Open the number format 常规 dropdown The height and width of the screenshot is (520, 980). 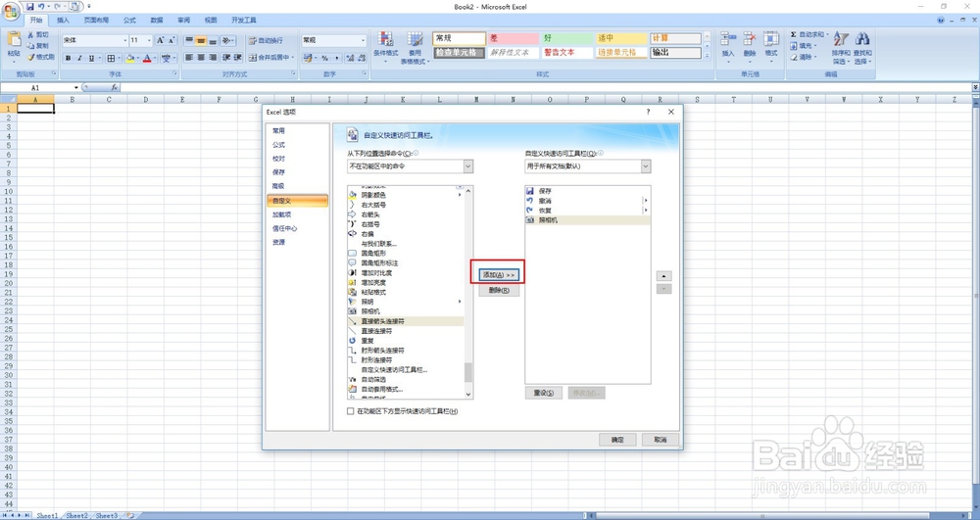pos(364,40)
